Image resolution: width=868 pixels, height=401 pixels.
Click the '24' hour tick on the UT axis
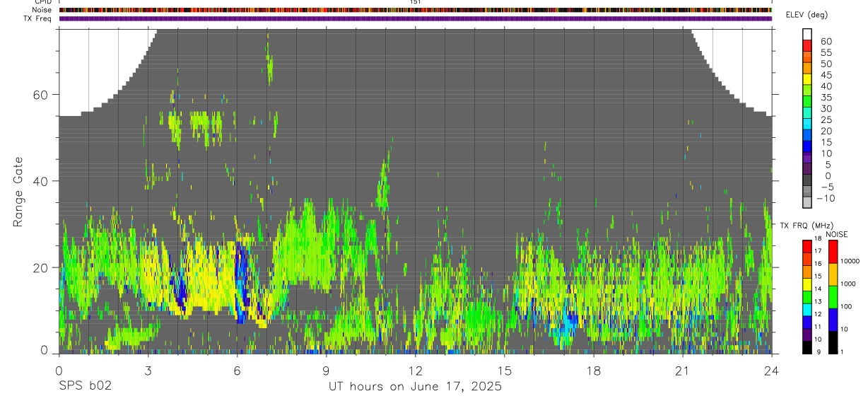pyautogui.click(x=772, y=370)
